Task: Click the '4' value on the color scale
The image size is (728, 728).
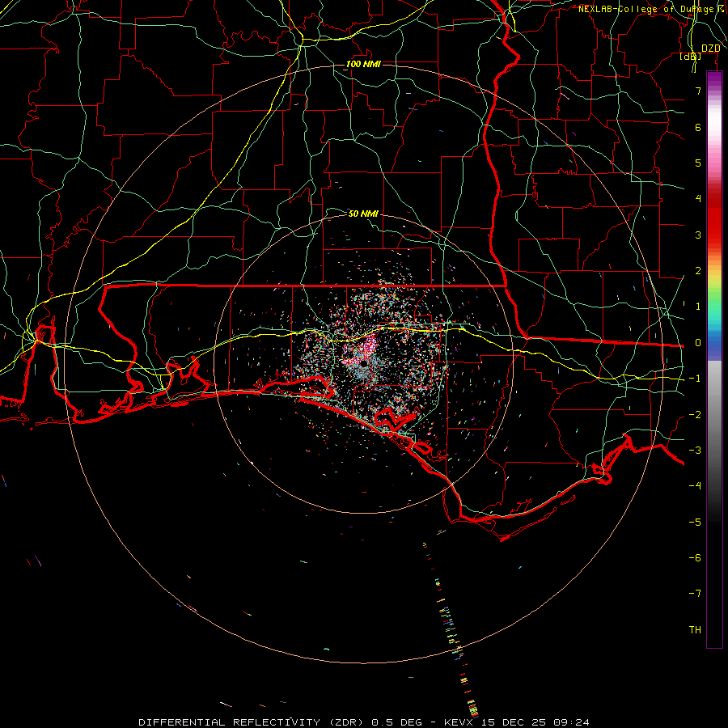Action: pos(698,199)
